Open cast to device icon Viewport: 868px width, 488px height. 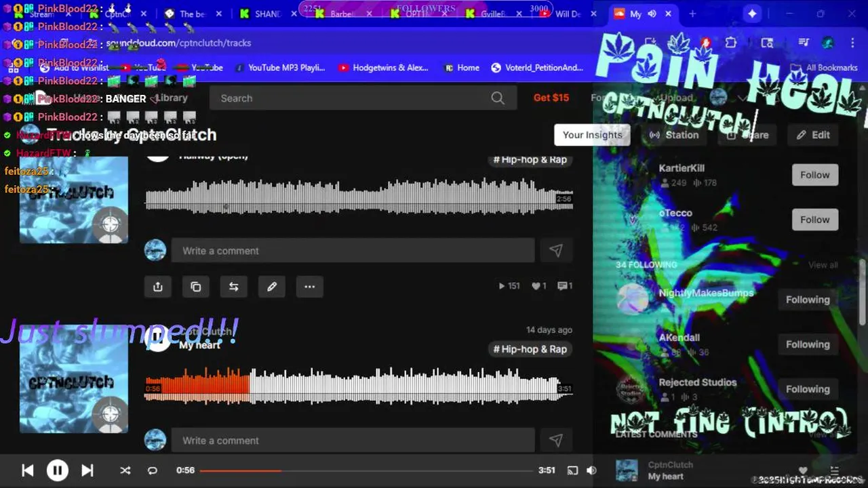tap(572, 470)
